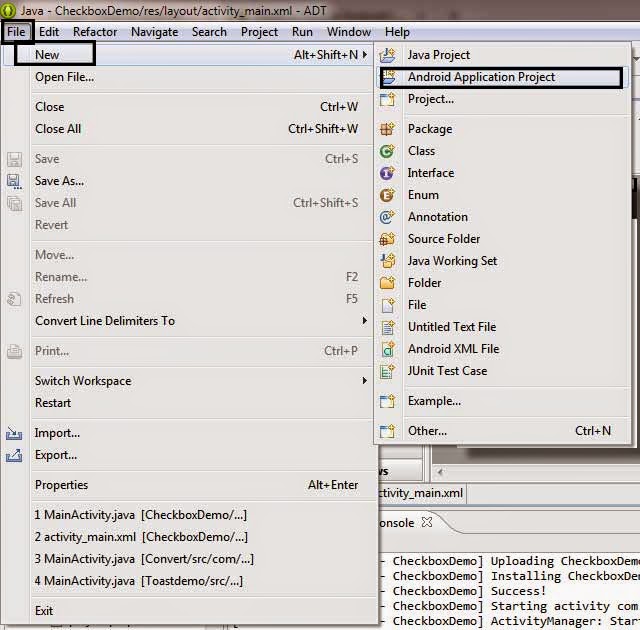The height and width of the screenshot is (630, 640).
Task: Select Close in the File menu
Action: point(188,107)
